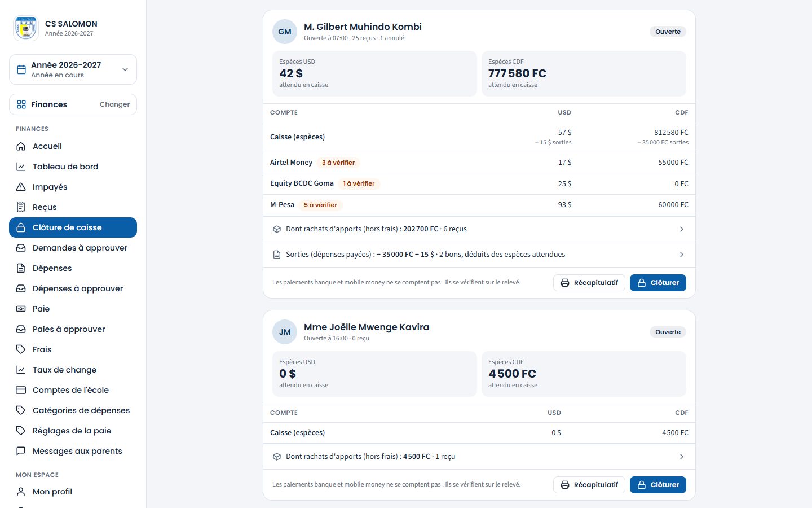Click the Paie banknote icon
The width and height of the screenshot is (812, 508).
click(21, 309)
